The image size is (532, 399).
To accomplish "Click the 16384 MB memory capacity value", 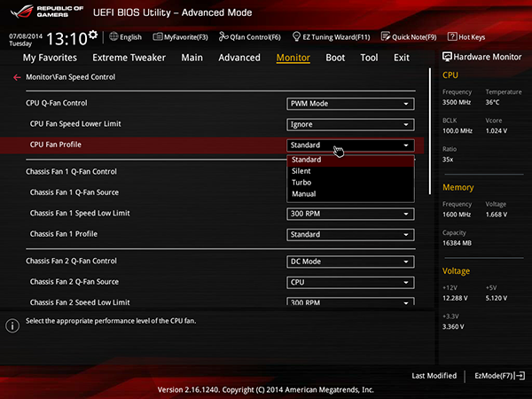I will pos(457,243).
